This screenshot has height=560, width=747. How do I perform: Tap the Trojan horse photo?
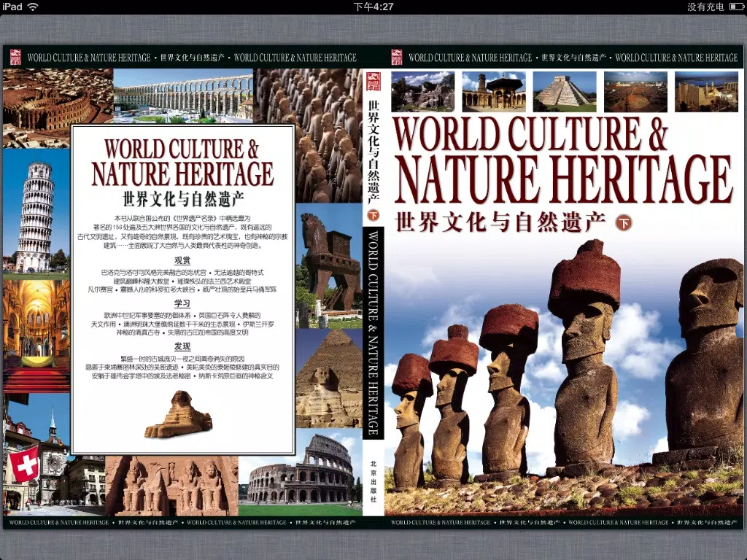(329, 265)
